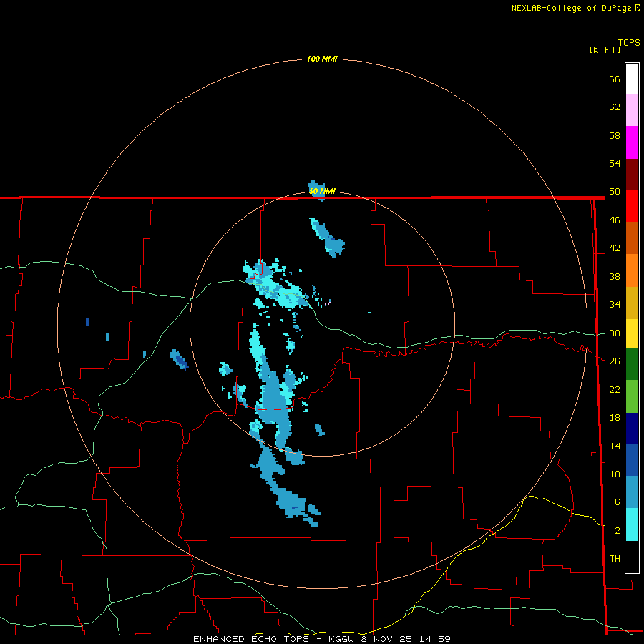This screenshot has height=644, width=644.
Task: Click the 14:59 timestamp
Action: pos(435,639)
